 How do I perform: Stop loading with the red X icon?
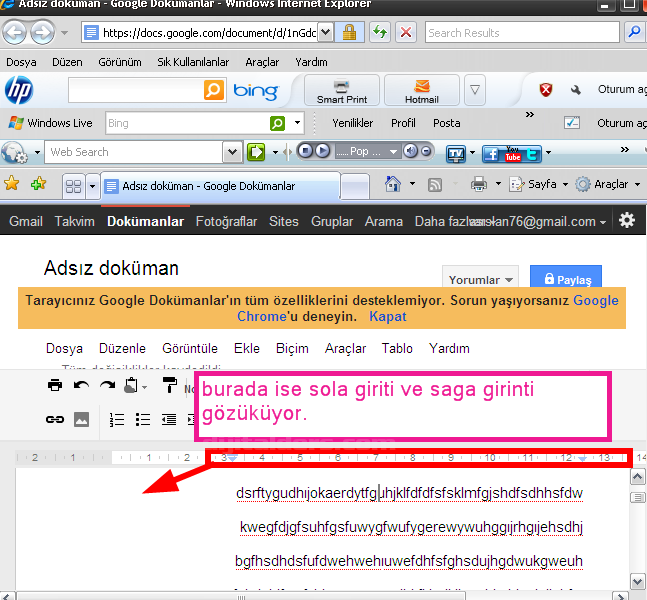click(x=406, y=32)
